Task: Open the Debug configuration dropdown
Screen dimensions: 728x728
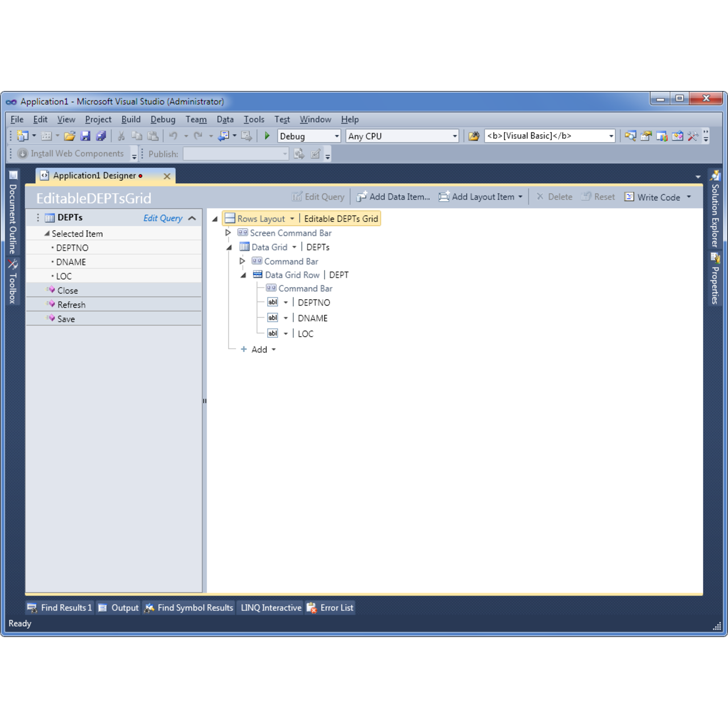Action: tap(336, 136)
